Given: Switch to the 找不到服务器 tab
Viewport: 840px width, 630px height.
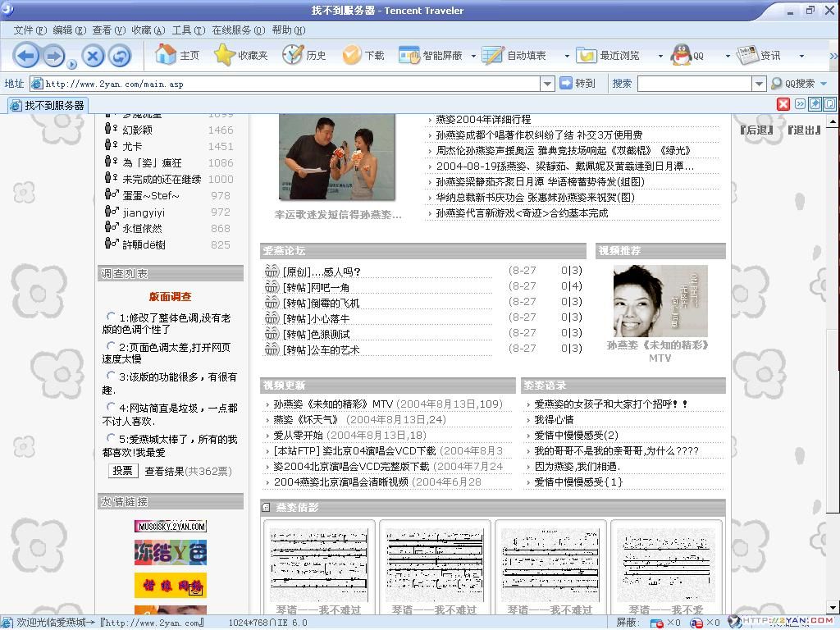Looking at the screenshot, I should pos(49,105).
